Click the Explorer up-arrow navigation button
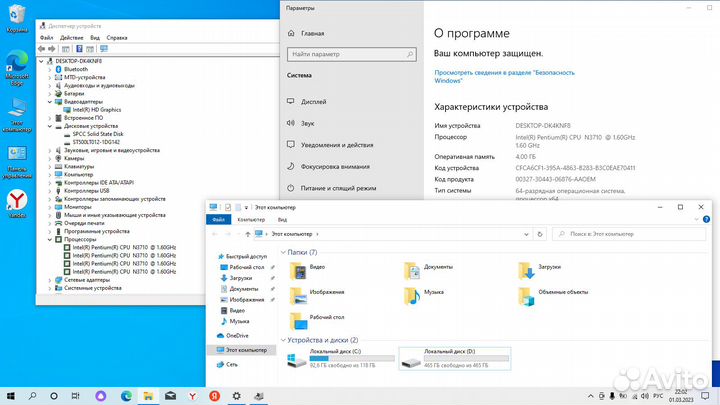Image resolution: width=720 pixels, height=405 pixels. coord(247,233)
